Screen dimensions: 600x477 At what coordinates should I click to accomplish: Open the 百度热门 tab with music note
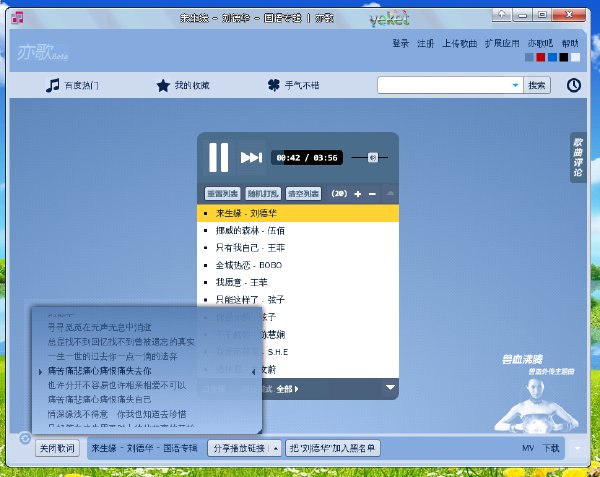coord(72,85)
